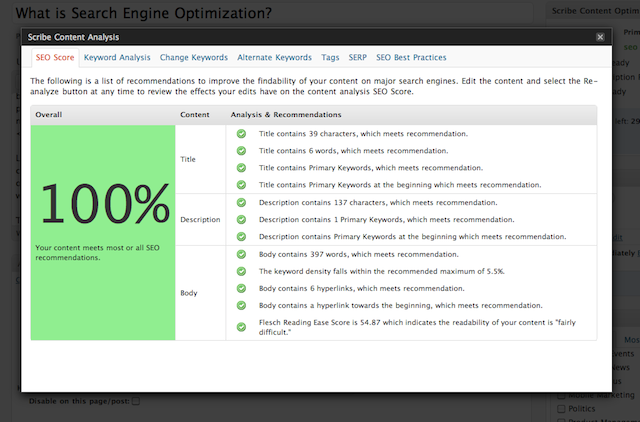Check the Mobile Marketing category checkbox behind dialog
The height and width of the screenshot is (422, 640).
click(x=562, y=395)
